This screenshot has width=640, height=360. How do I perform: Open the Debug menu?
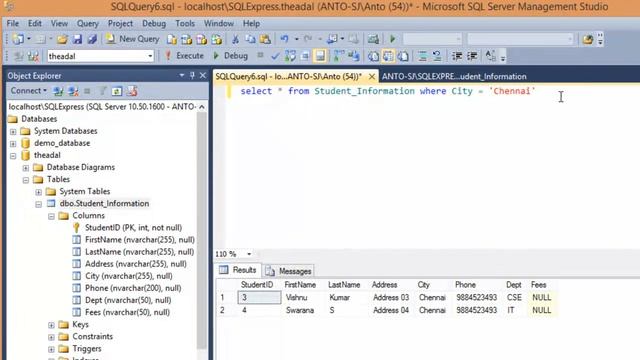point(154,24)
